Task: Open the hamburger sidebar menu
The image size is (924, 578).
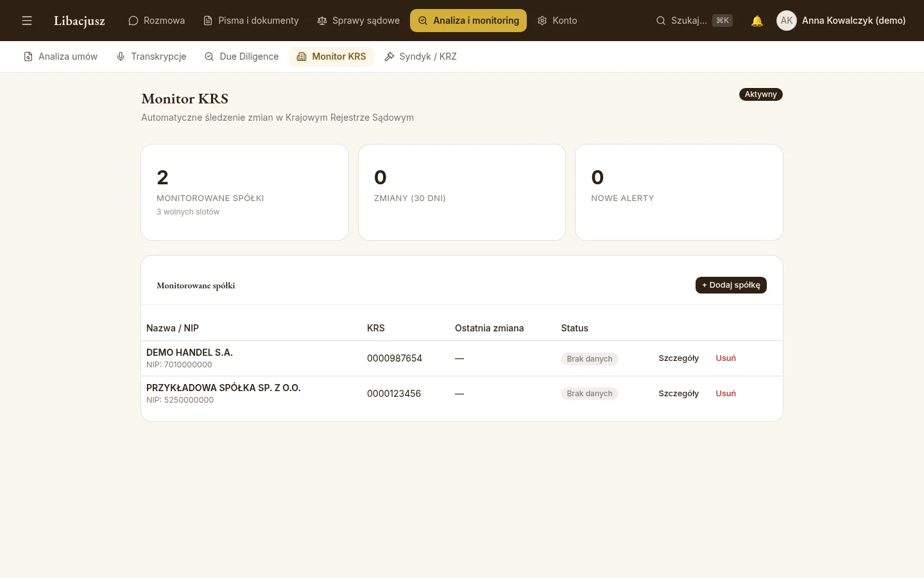Action: click(27, 21)
